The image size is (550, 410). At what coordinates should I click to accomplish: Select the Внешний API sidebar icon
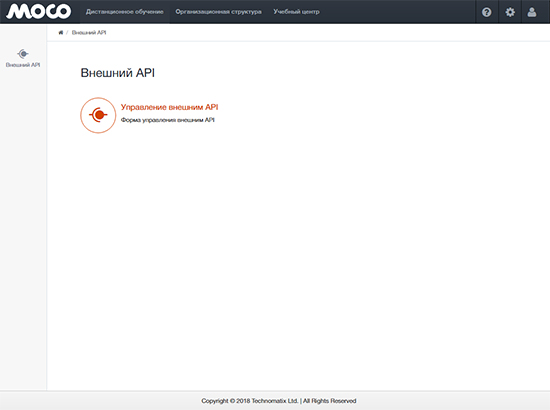[23, 54]
